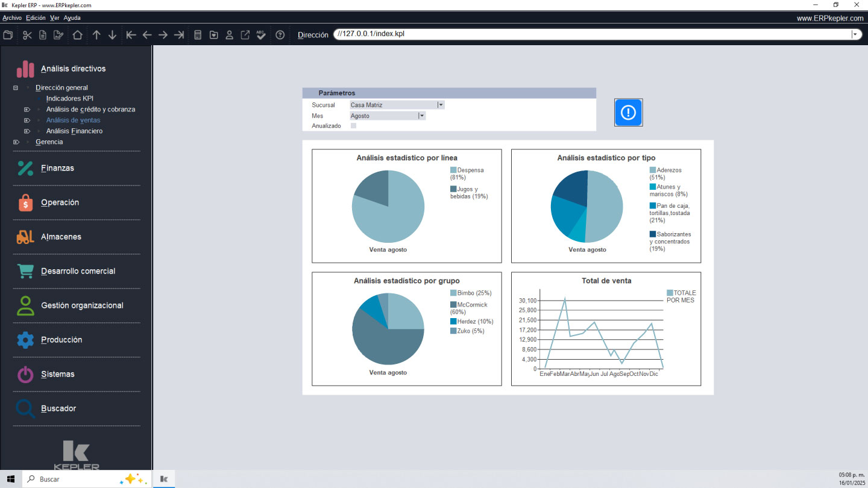Open the Archivo menu
The height and width of the screenshot is (488, 868).
pos(11,17)
